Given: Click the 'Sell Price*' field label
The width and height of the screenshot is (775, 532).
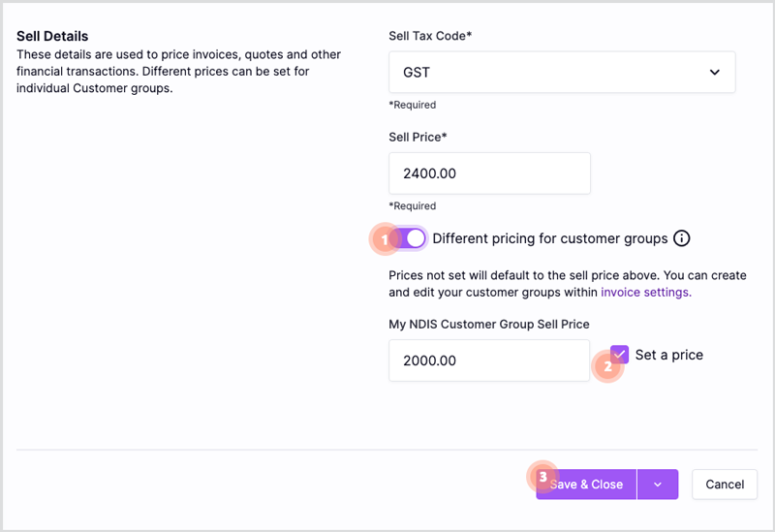Looking at the screenshot, I should tap(418, 137).
